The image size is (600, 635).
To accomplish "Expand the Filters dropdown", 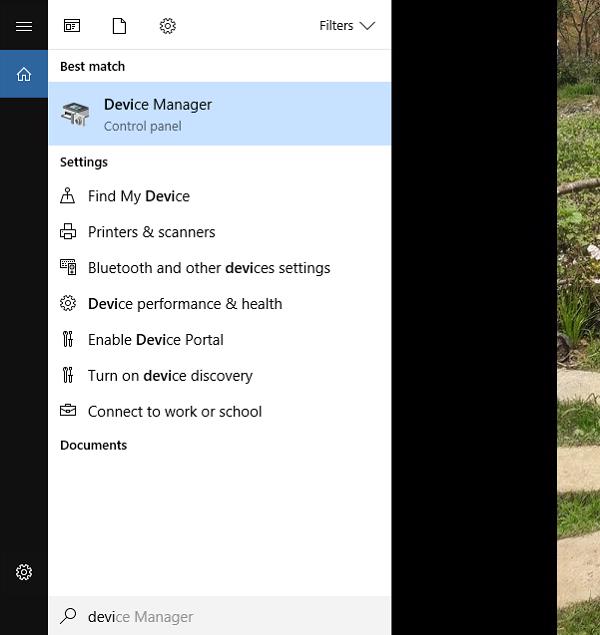I will 347,26.
